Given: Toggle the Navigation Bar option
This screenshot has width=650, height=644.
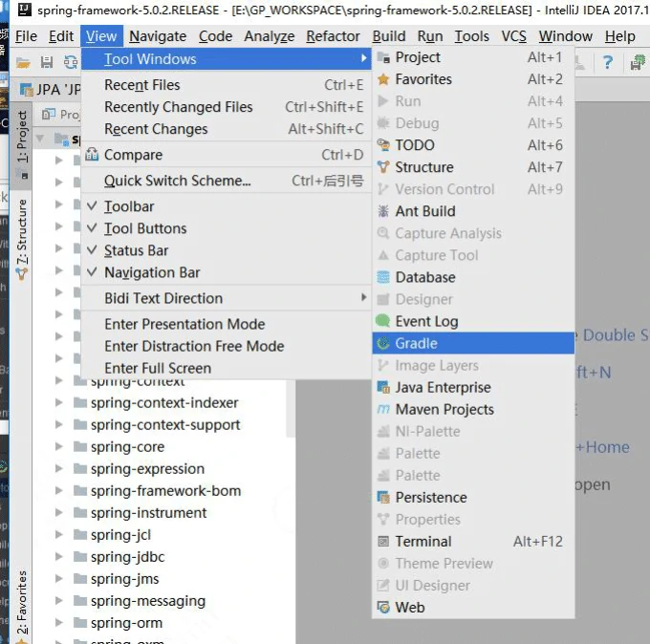Looking at the screenshot, I should click(x=151, y=272).
